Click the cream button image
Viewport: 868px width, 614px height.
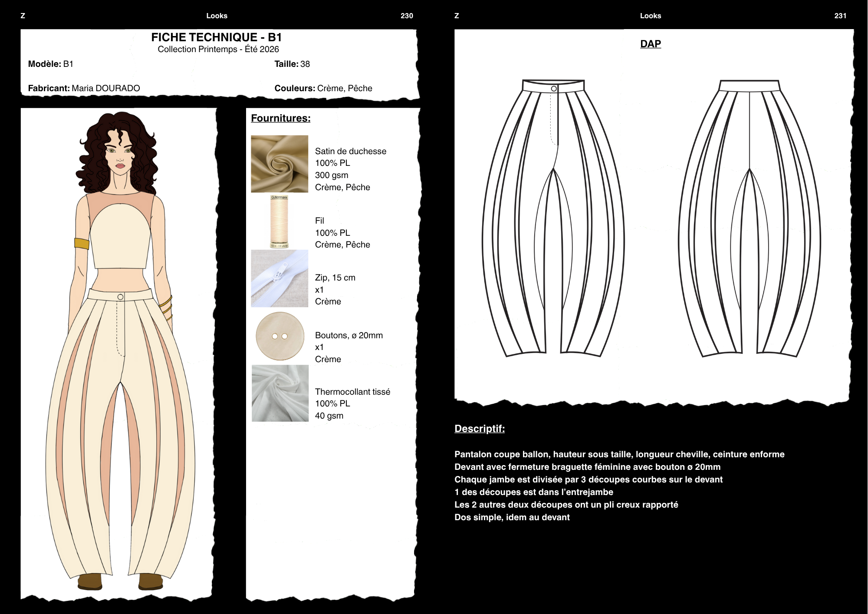click(280, 336)
